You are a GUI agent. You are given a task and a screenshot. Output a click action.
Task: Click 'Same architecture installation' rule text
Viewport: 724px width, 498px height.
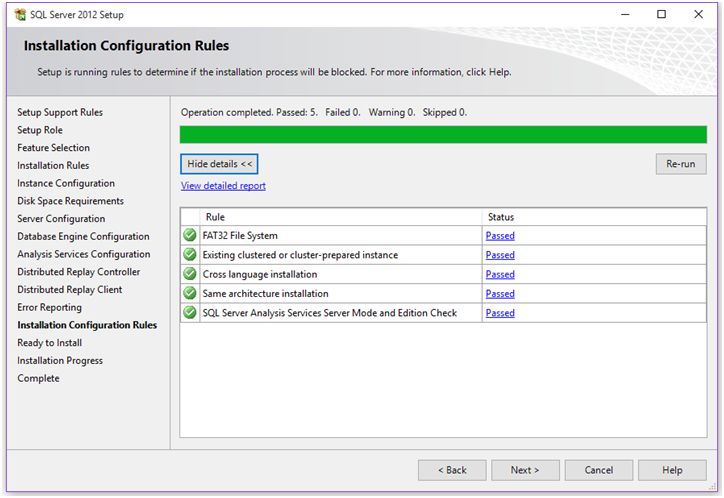point(265,294)
